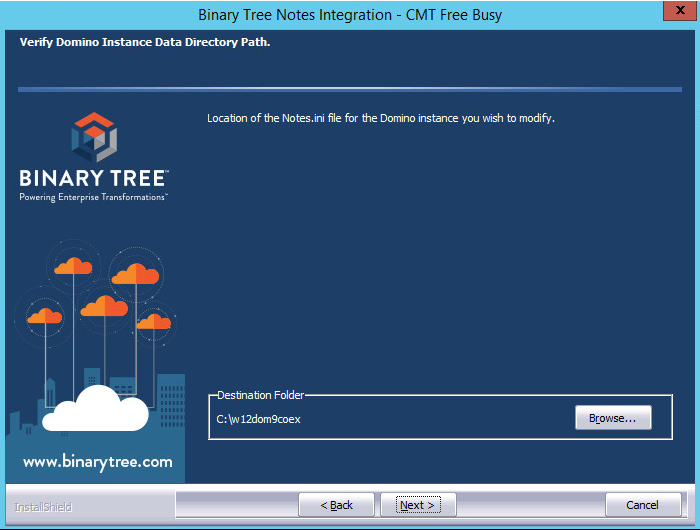Image resolution: width=700 pixels, height=530 pixels.
Task: Open the Browse folder dialog
Action: pos(613,418)
